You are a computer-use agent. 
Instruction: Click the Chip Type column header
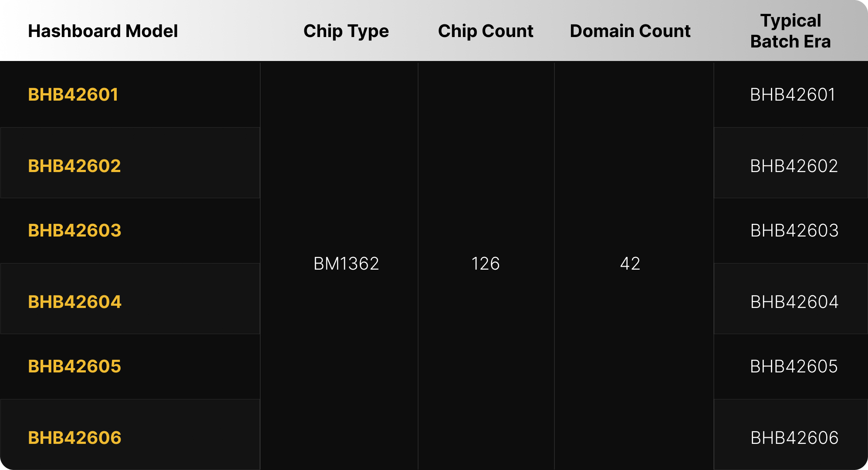tap(346, 31)
